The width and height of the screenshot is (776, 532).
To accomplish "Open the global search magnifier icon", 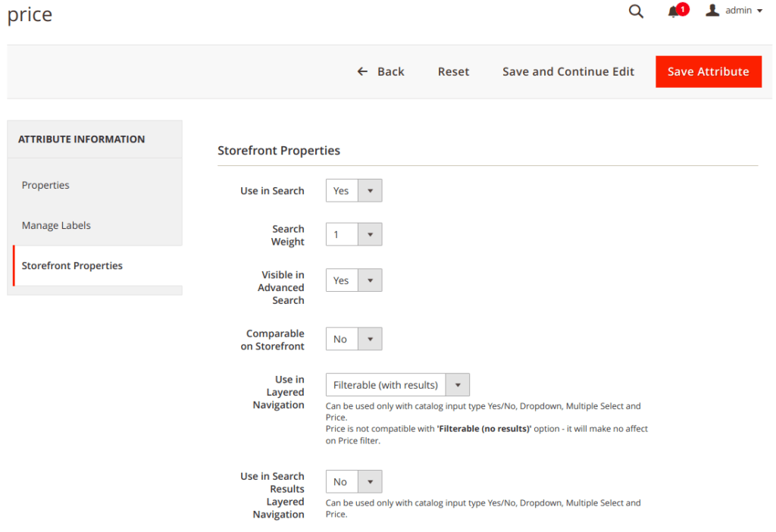I will [636, 11].
